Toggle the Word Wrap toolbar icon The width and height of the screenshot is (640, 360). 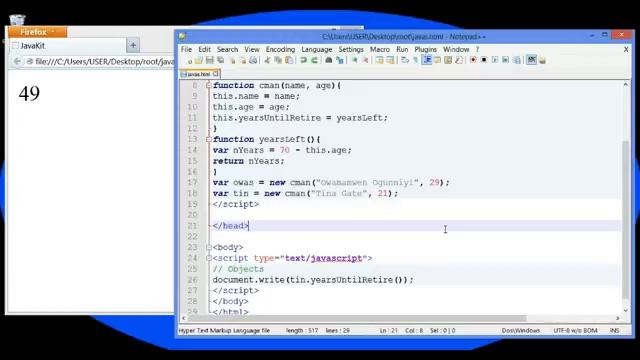coord(405,60)
